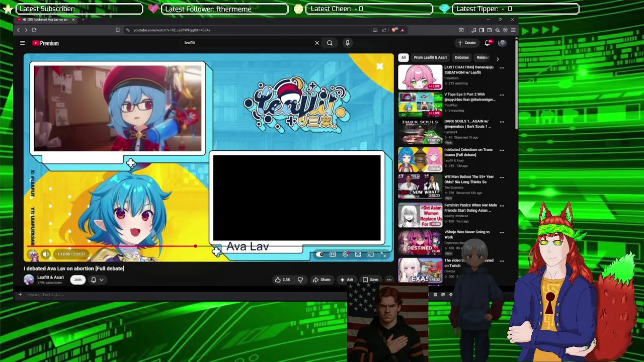644x362 pixels.
Task: Switch to theater mode
Action: (358, 254)
